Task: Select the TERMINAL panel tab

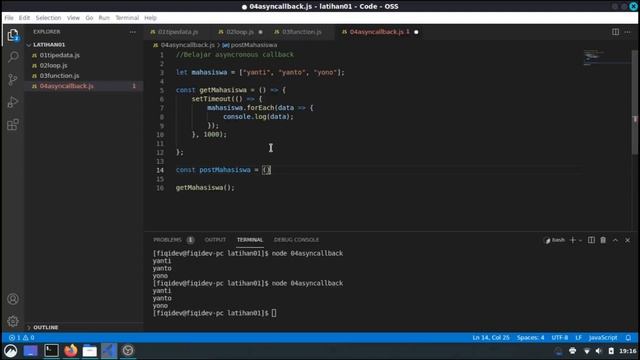Action: (x=250, y=240)
